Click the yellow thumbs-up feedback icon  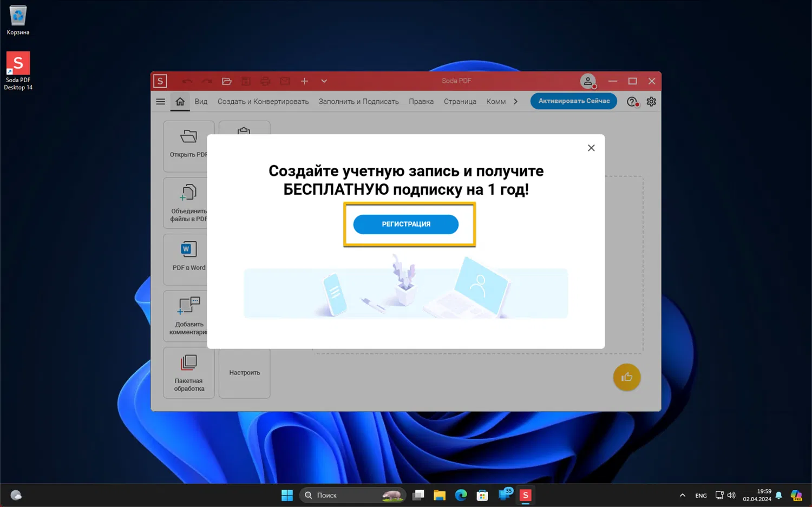point(626,377)
